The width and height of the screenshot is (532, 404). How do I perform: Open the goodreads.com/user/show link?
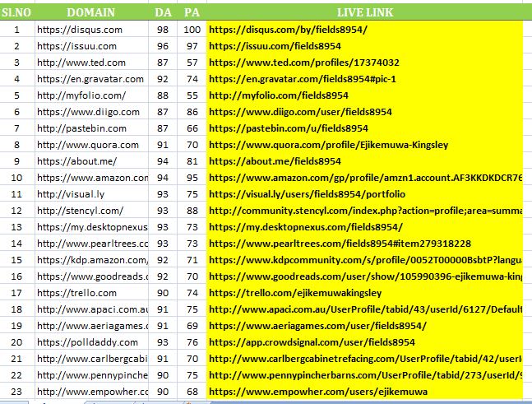point(366,276)
